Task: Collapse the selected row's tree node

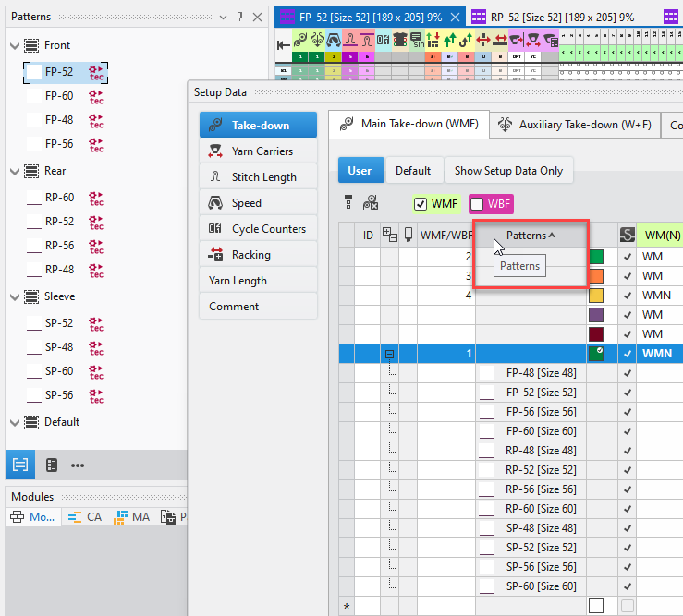Action: pos(388,354)
